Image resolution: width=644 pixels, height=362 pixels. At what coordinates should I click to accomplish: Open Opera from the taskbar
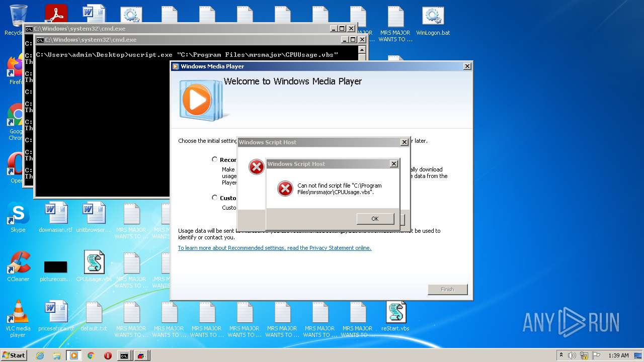108,355
